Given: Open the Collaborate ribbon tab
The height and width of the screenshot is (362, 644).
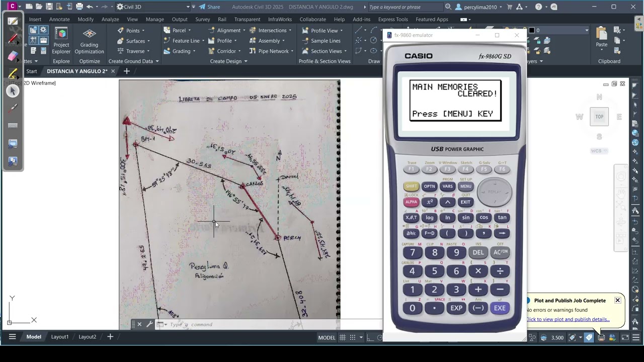Looking at the screenshot, I should click(313, 19).
